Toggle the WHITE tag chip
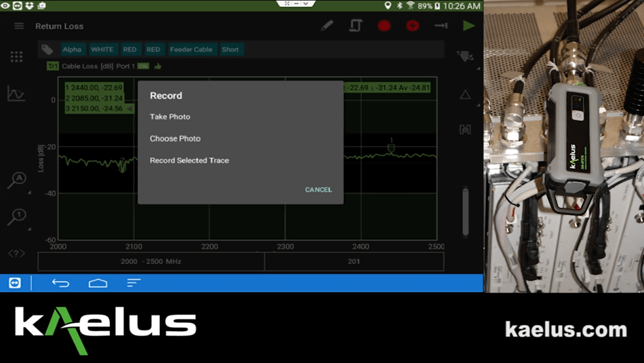644x363 pixels. pos(102,50)
